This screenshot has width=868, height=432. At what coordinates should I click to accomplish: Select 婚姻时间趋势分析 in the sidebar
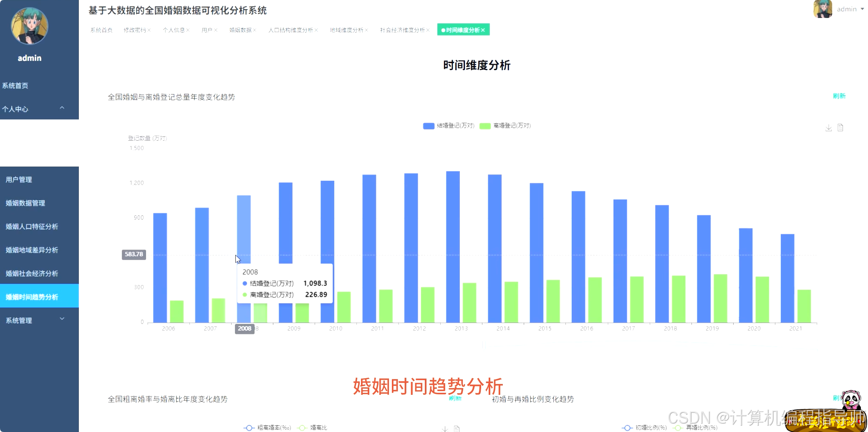(39, 296)
